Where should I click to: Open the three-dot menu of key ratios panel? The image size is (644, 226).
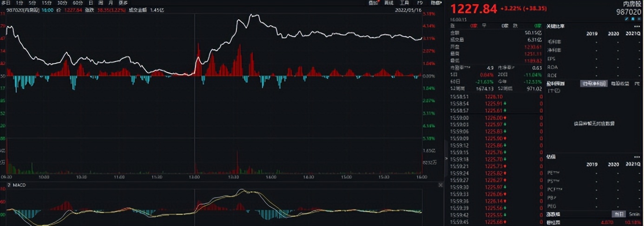pyautogui.click(x=637, y=27)
